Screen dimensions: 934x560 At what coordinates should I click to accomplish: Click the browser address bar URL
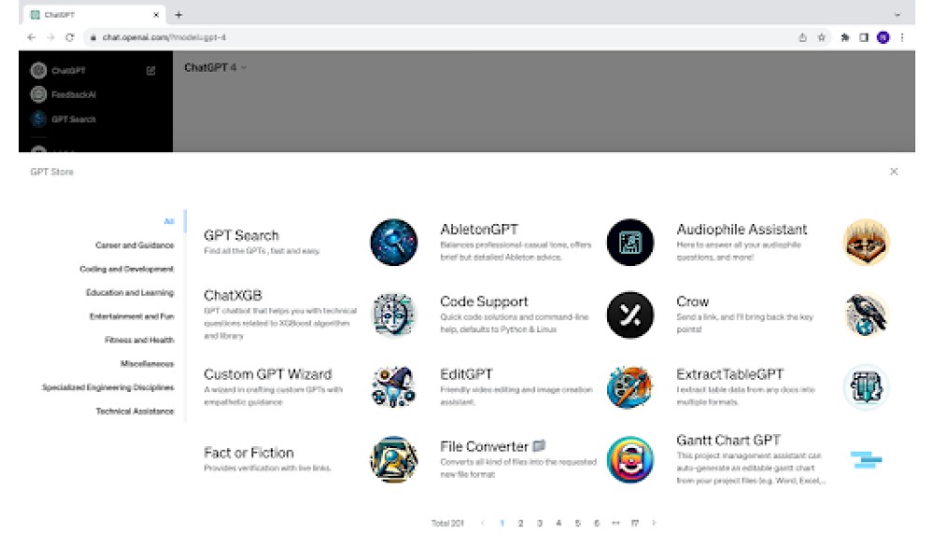(x=163, y=37)
